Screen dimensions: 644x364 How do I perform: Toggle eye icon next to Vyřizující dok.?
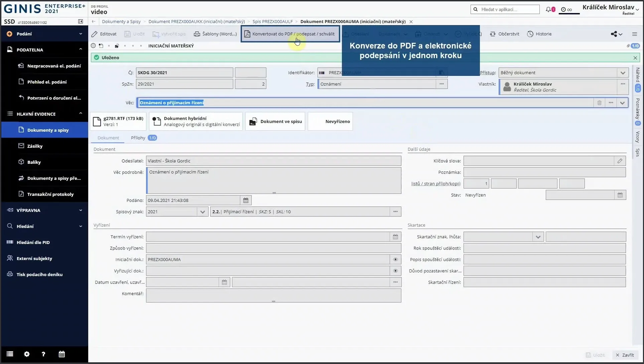[x=395, y=271]
